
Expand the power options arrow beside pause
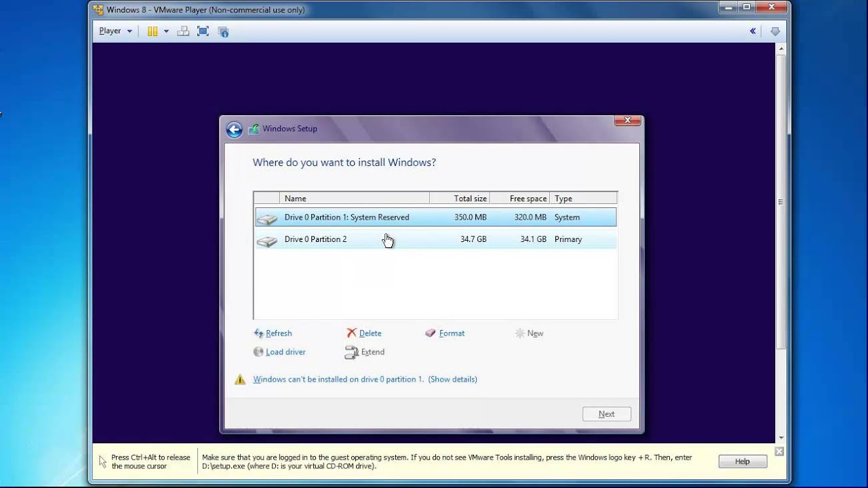point(166,31)
